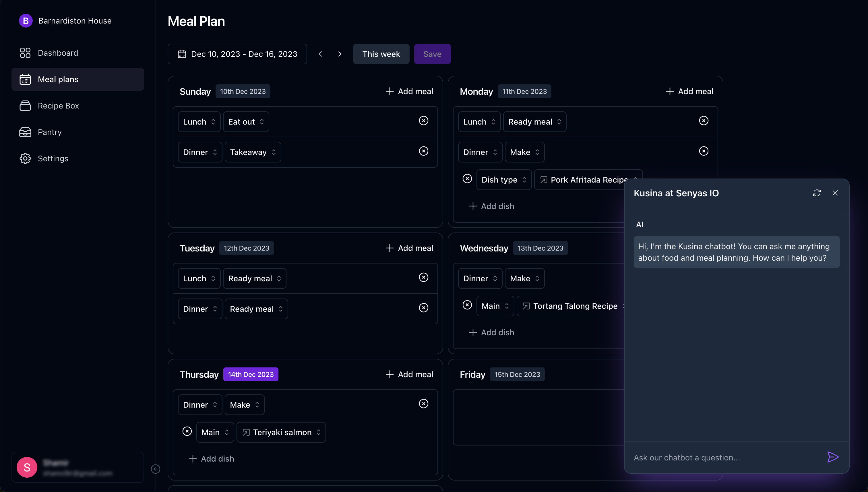Change Tuesday Dinner's Ready meal option

pyautogui.click(x=256, y=309)
